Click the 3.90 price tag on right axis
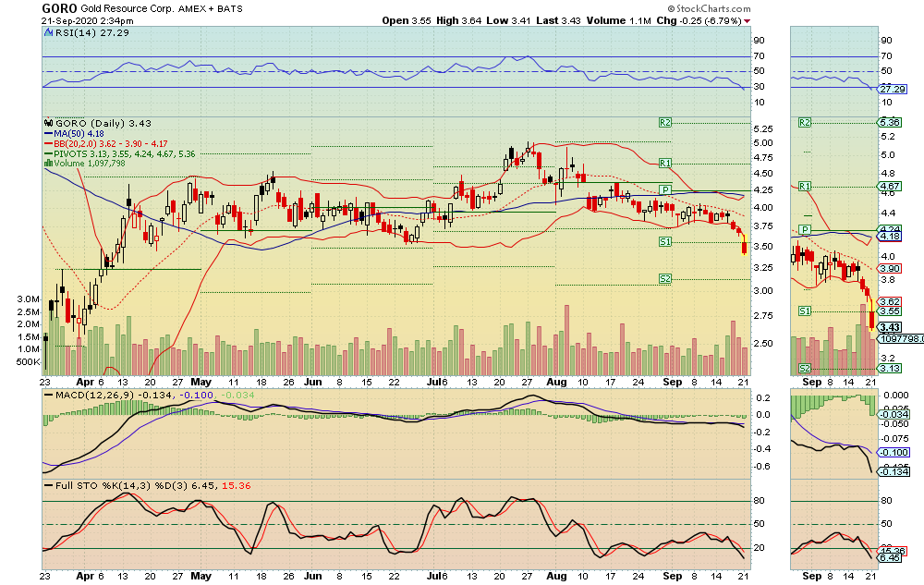 890,268
